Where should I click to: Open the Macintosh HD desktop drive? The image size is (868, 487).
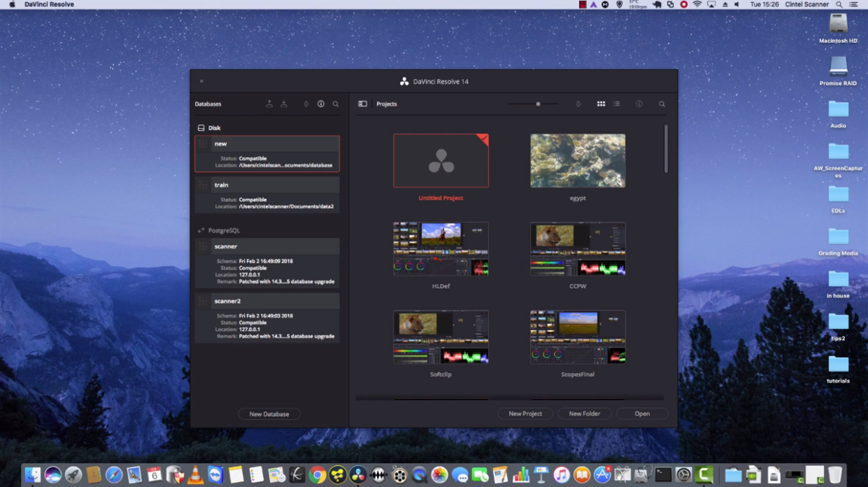coord(838,29)
